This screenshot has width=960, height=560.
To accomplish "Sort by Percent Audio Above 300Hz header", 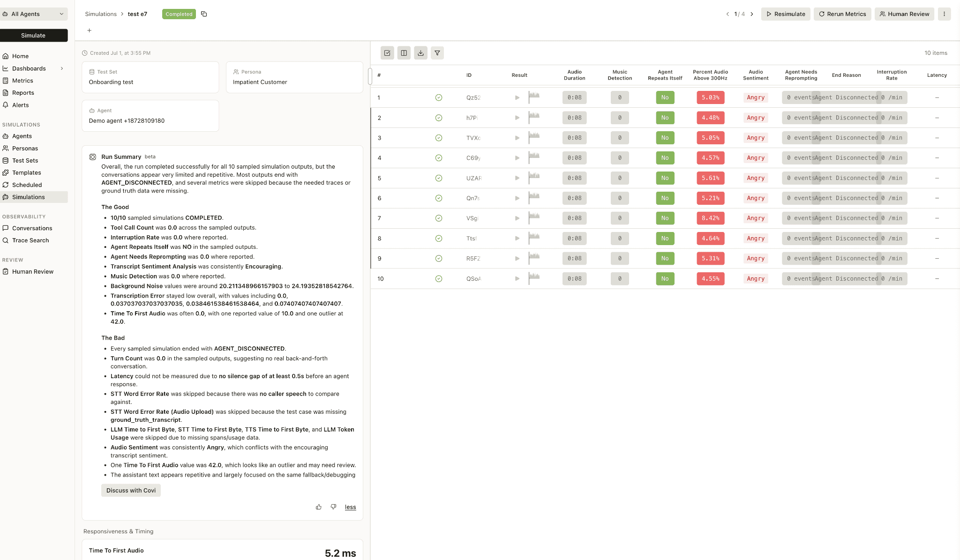I will (x=710, y=75).
